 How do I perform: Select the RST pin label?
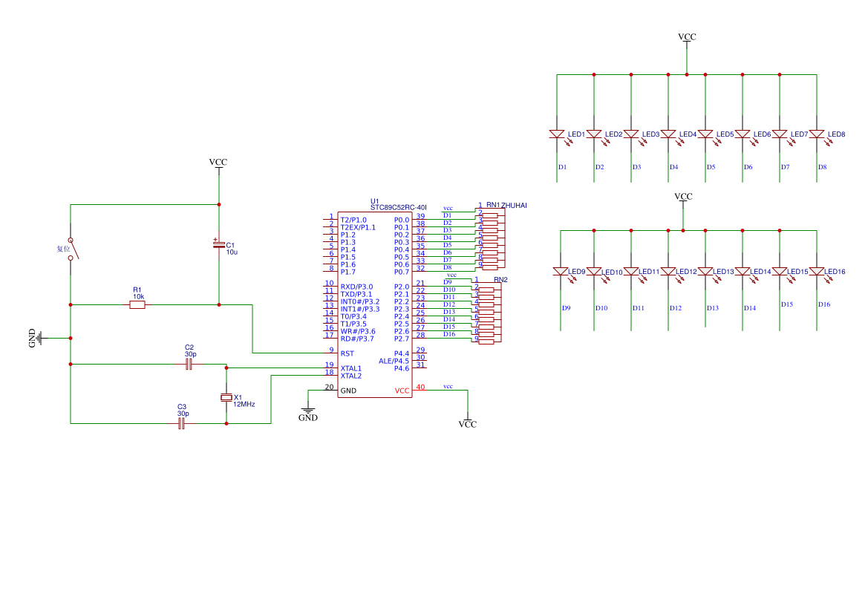tap(347, 353)
